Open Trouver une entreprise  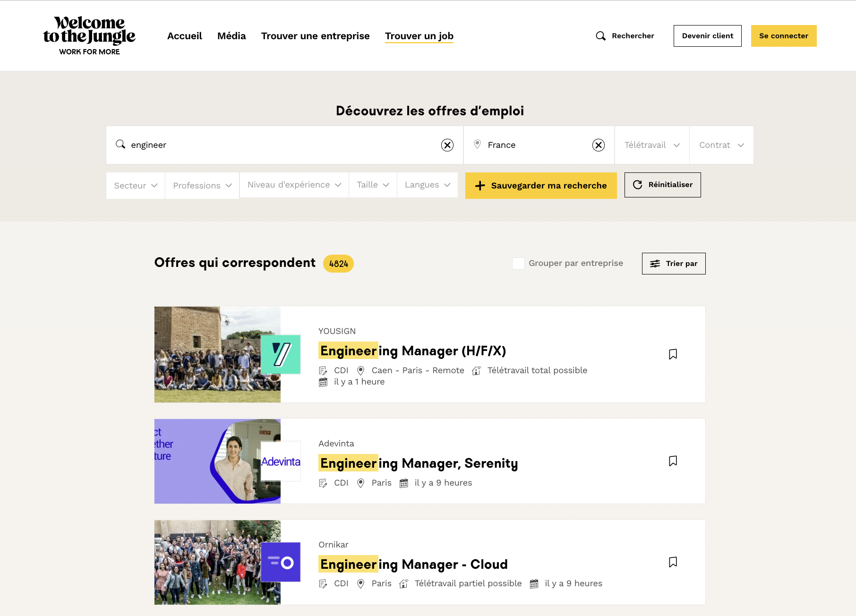click(316, 36)
